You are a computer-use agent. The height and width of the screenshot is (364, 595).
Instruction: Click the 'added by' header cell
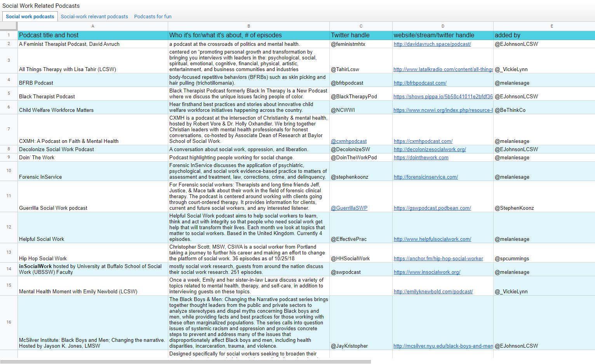544,35
